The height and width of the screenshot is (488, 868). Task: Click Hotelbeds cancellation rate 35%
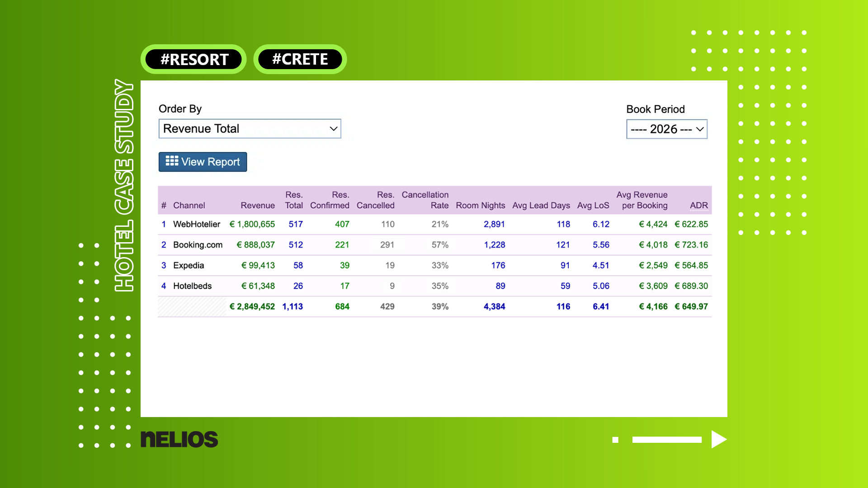click(x=440, y=286)
